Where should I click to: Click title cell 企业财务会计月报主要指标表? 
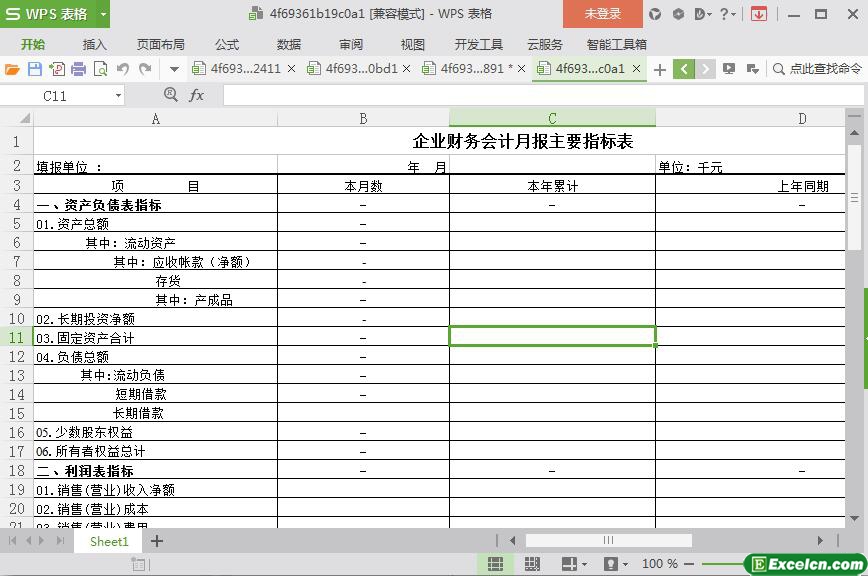point(523,141)
